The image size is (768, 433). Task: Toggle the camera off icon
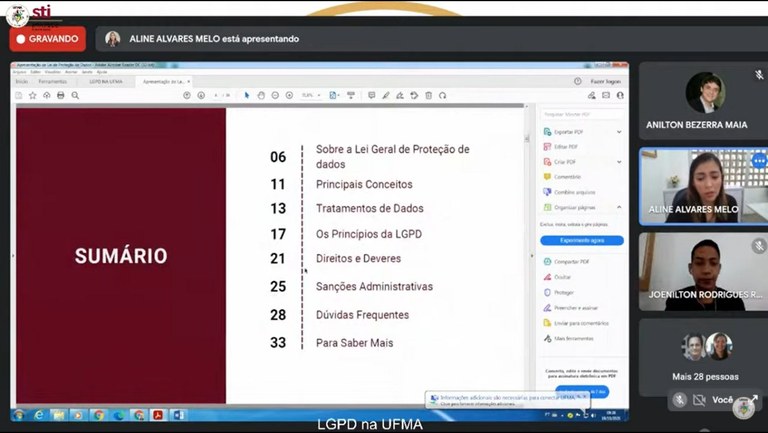pos(699,399)
